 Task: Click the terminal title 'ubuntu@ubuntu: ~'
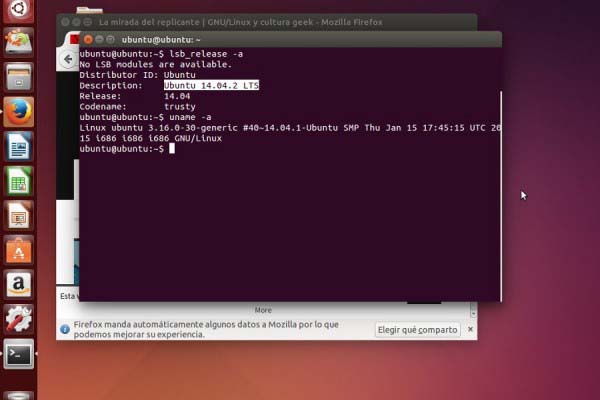tap(161, 39)
